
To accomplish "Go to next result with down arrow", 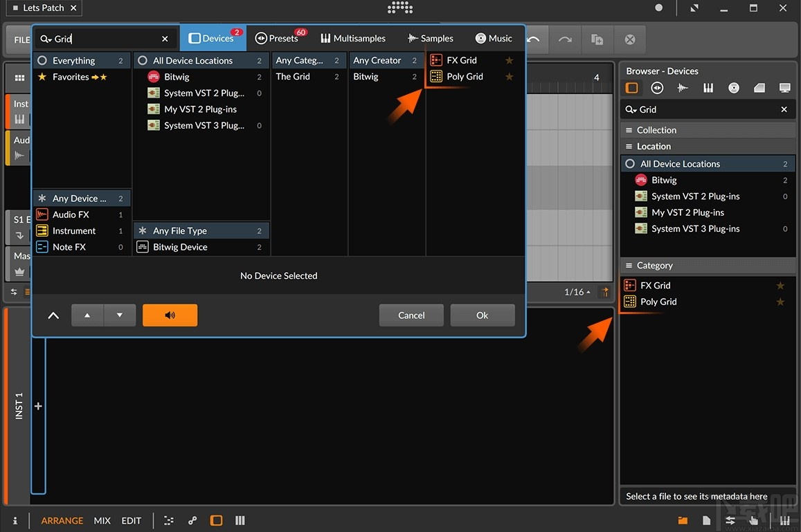I will click(x=120, y=315).
